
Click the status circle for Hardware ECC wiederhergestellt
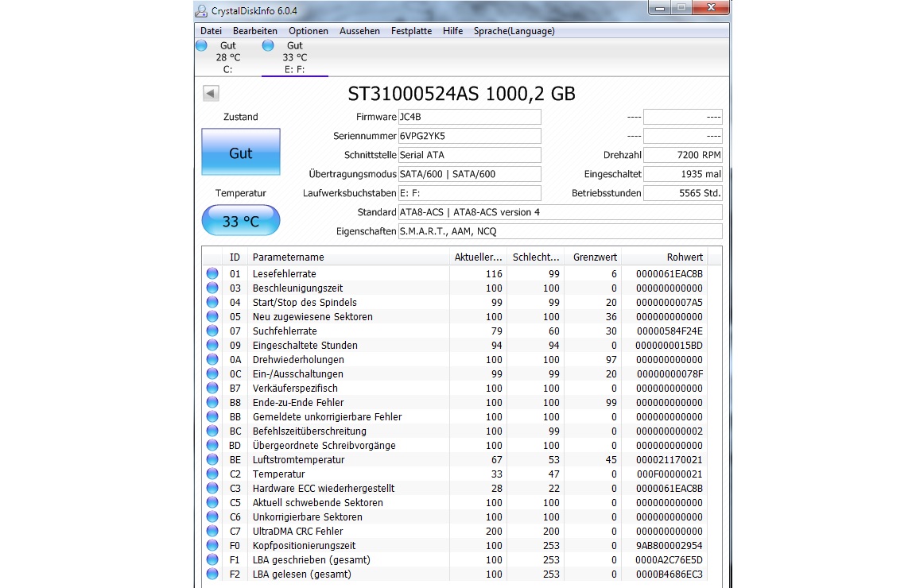[212, 488]
